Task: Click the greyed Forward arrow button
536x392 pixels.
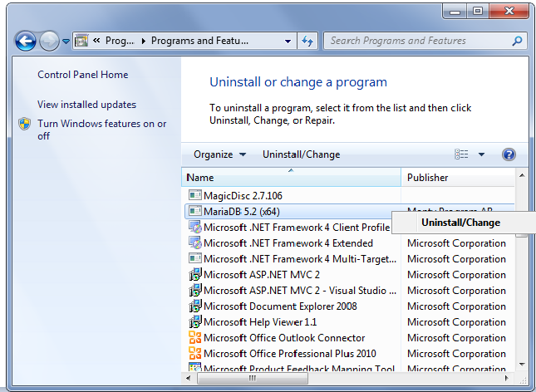Action: 49,41
